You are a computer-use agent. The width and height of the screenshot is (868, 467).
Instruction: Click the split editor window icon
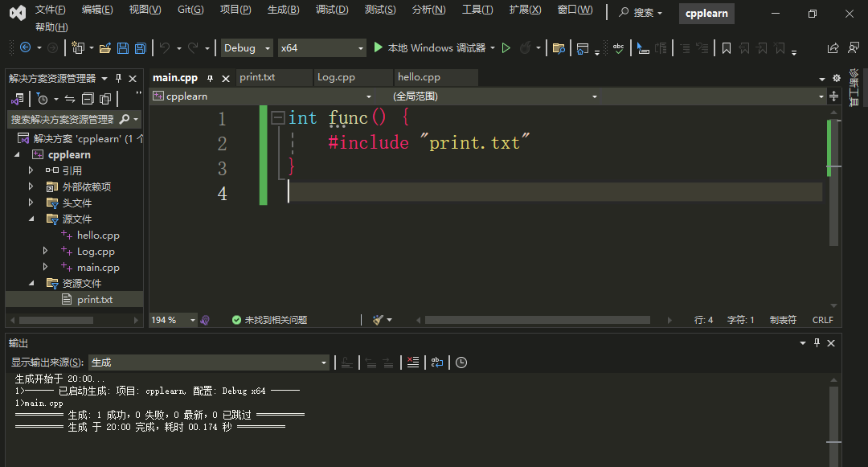(833, 96)
